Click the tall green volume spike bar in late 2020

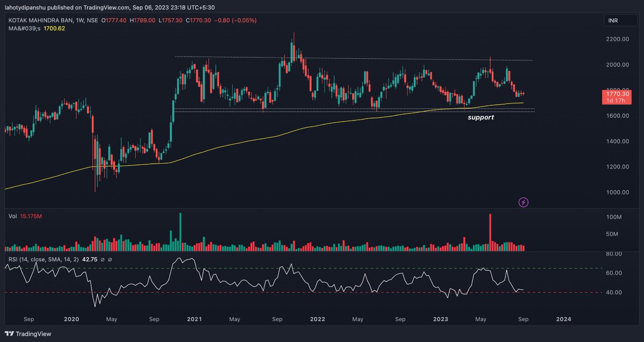point(180,232)
